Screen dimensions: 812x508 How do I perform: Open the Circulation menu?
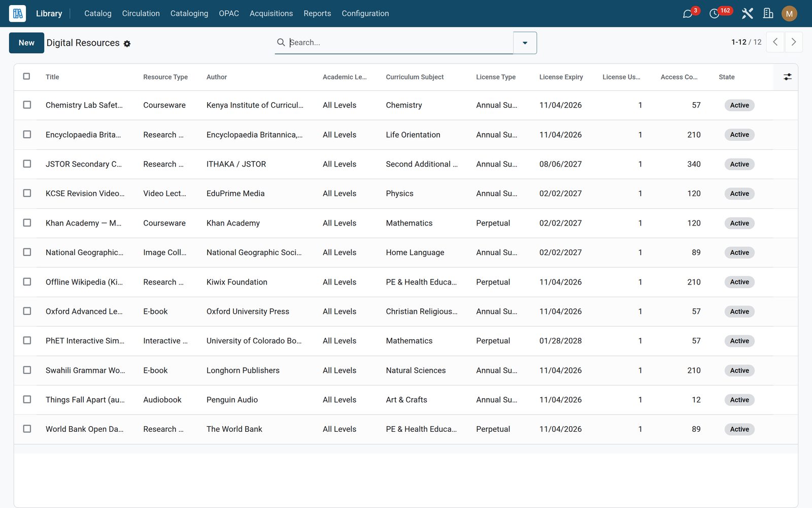pos(141,14)
